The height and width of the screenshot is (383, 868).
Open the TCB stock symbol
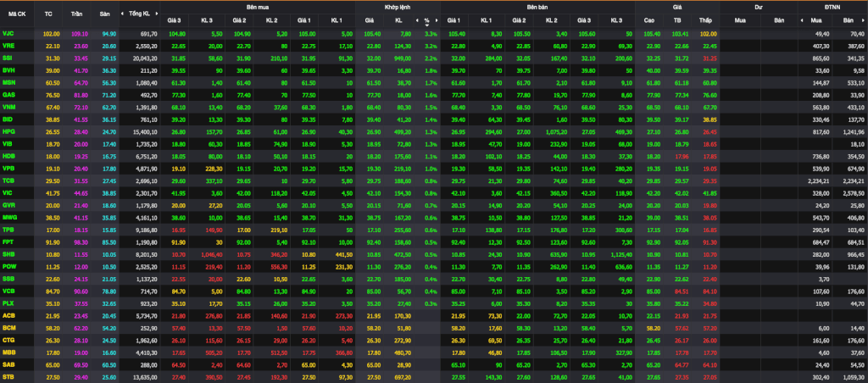[8, 180]
